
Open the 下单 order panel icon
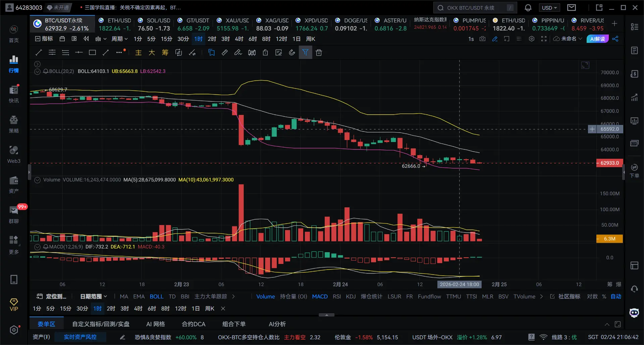[x=634, y=171]
